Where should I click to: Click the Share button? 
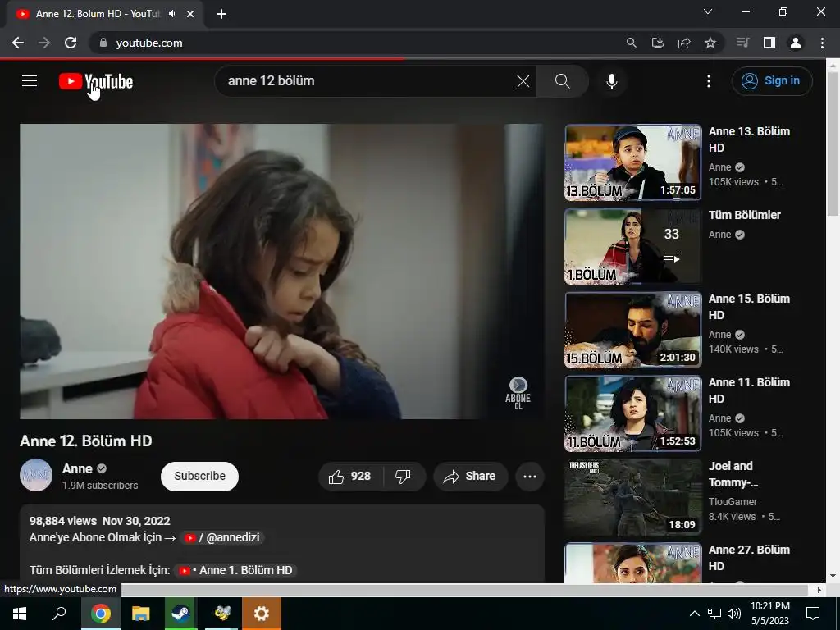pos(470,477)
